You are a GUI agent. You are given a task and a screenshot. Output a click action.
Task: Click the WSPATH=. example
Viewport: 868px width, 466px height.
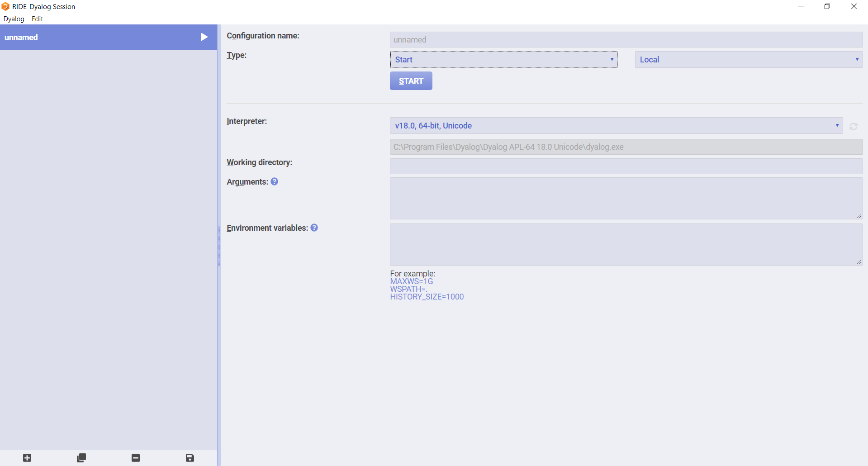coord(408,289)
